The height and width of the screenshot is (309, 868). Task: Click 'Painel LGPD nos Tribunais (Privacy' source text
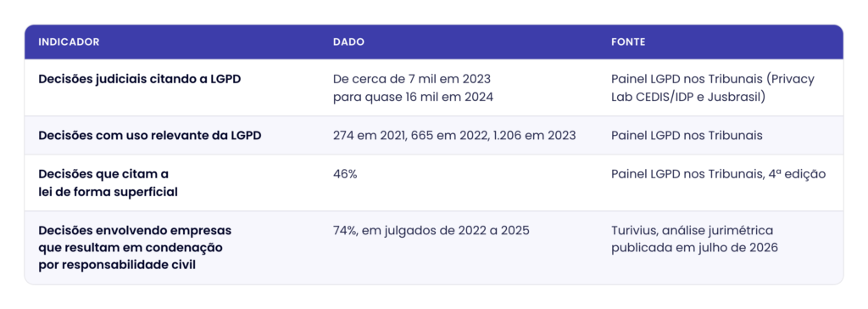pos(713,79)
